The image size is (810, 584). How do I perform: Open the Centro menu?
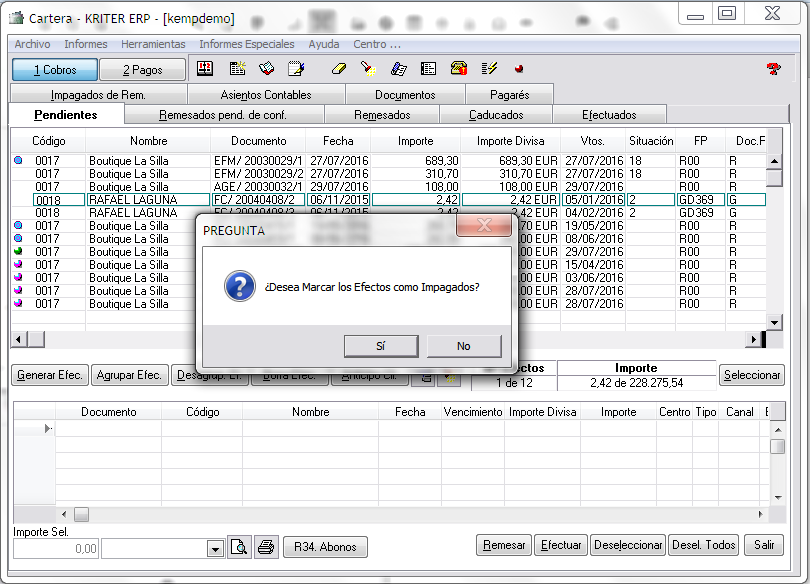[x=377, y=44]
